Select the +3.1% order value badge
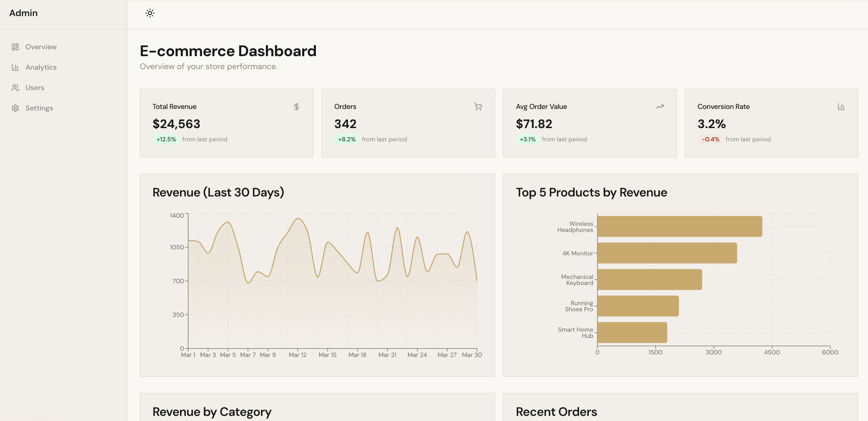Image resolution: width=868 pixels, height=421 pixels. coord(528,139)
